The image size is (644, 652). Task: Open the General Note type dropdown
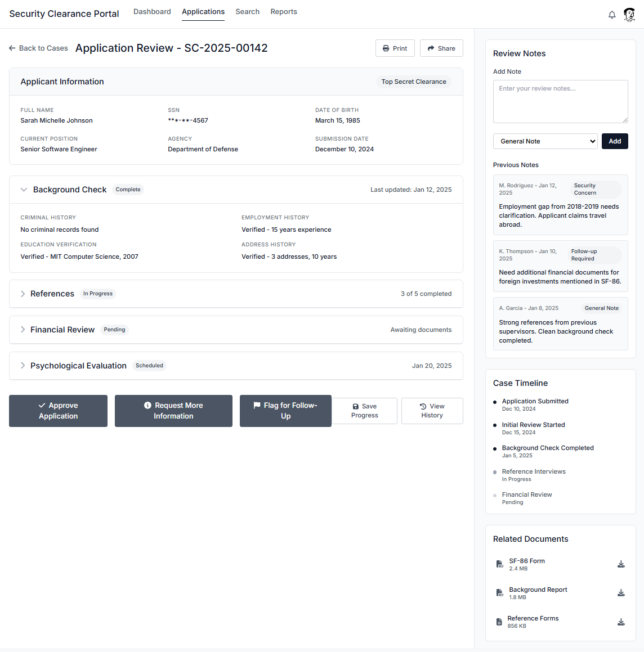pos(545,141)
